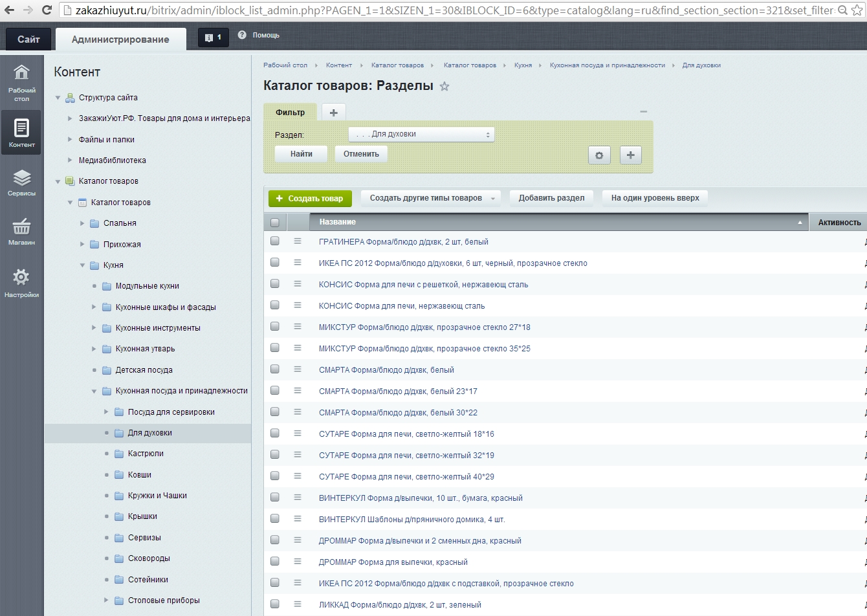This screenshot has width=867, height=616.
Task: Open the СМАРТА Форма/блюдо д/дхвк, белый link
Action: 386,370
